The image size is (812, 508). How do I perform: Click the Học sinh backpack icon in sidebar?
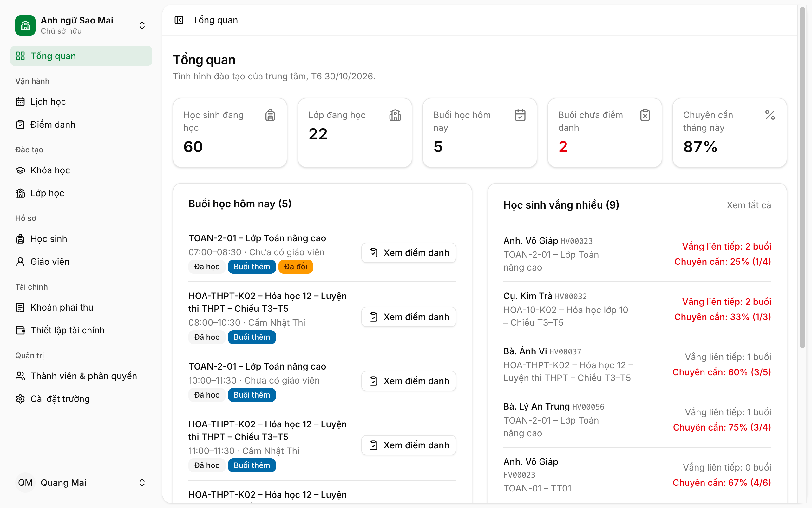[x=21, y=239]
